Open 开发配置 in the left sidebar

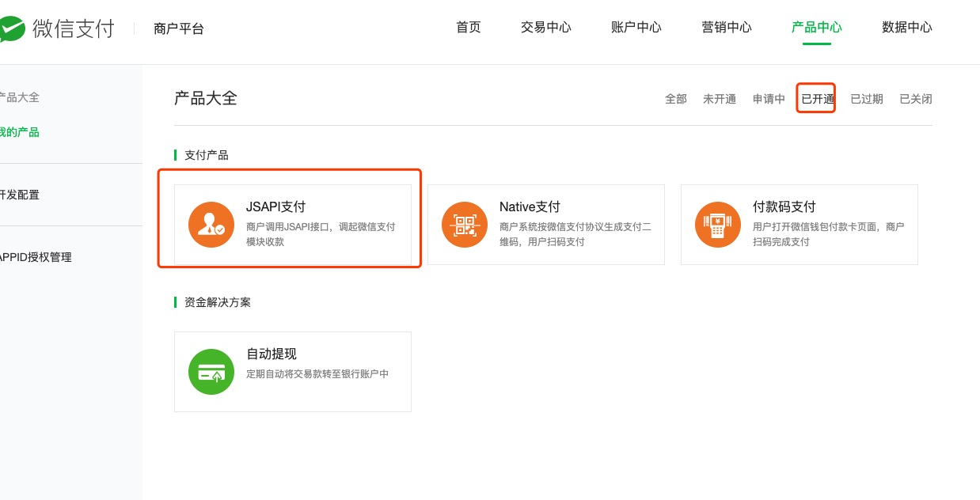coord(19,195)
